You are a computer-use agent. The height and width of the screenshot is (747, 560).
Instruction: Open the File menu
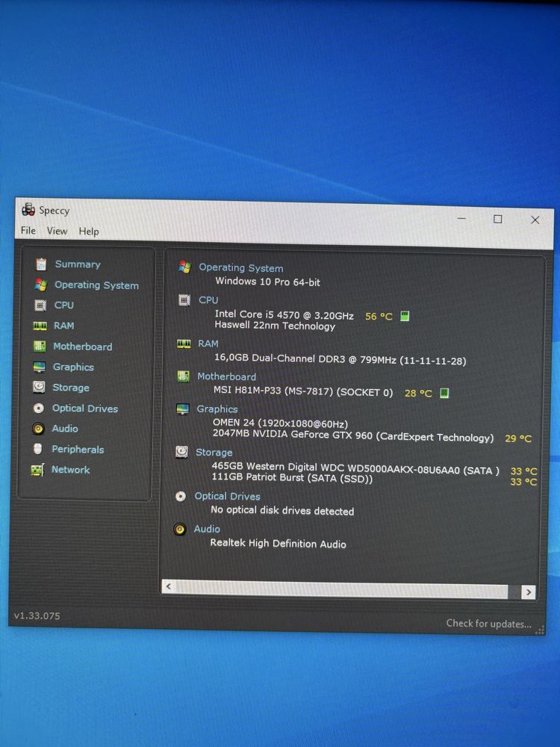pos(28,231)
